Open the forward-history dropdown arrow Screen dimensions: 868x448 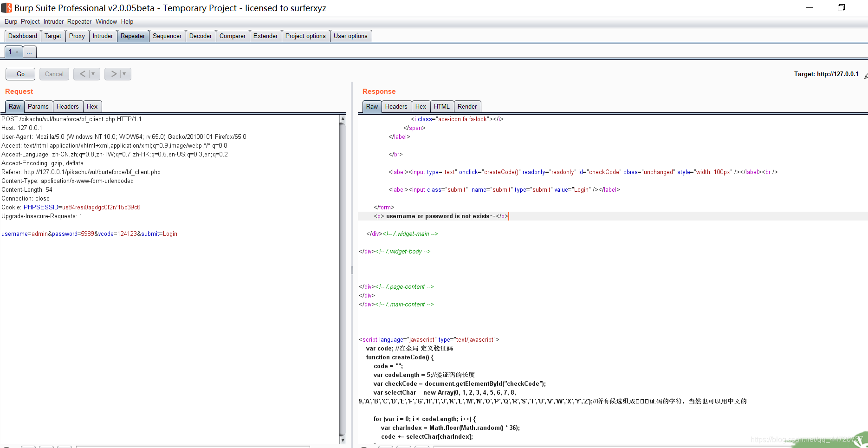click(x=124, y=74)
